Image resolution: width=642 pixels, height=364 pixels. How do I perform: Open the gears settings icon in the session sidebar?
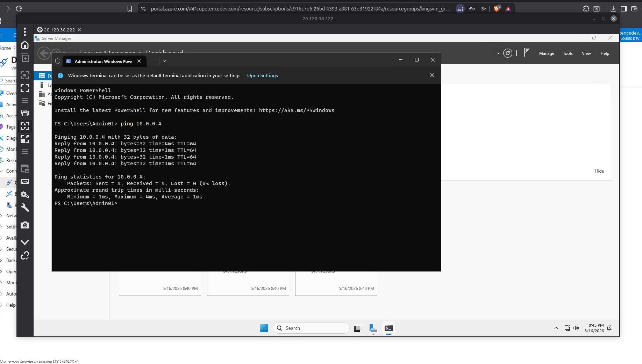coord(25,195)
